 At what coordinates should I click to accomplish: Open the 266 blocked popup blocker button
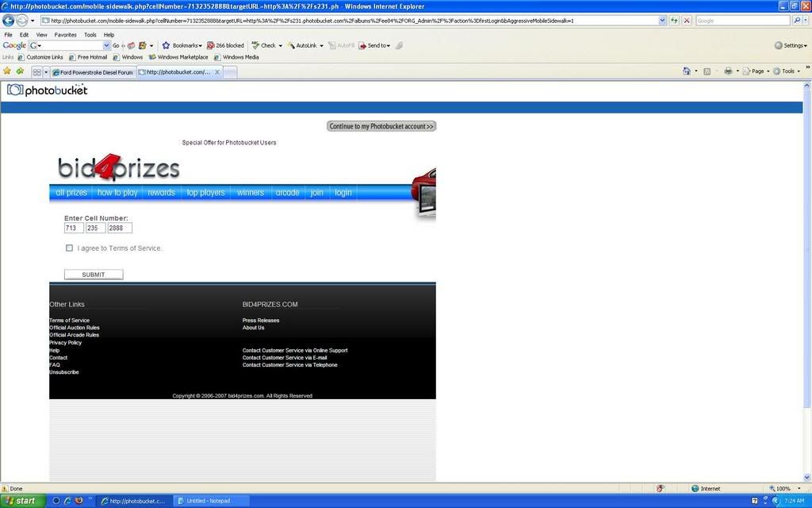click(225, 45)
